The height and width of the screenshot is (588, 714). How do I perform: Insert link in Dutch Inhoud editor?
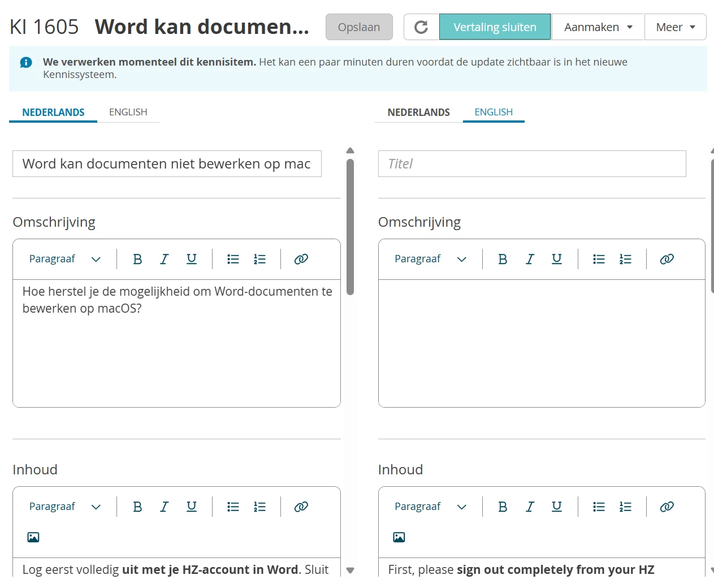pyautogui.click(x=301, y=507)
